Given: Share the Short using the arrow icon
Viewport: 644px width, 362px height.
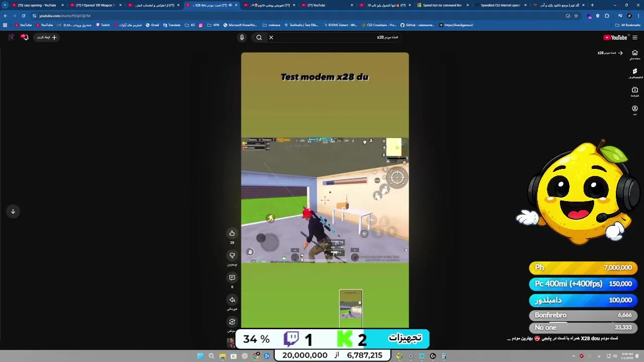Looking at the screenshot, I should tap(232, 300).
